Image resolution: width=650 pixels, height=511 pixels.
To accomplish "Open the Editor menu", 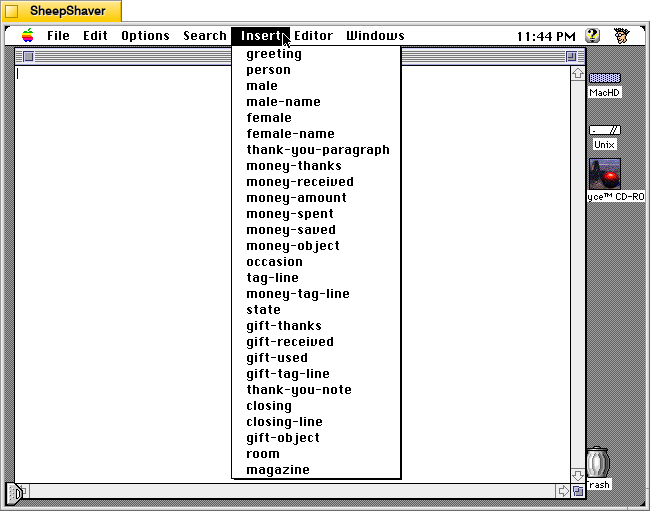I will tap(313, 36).
